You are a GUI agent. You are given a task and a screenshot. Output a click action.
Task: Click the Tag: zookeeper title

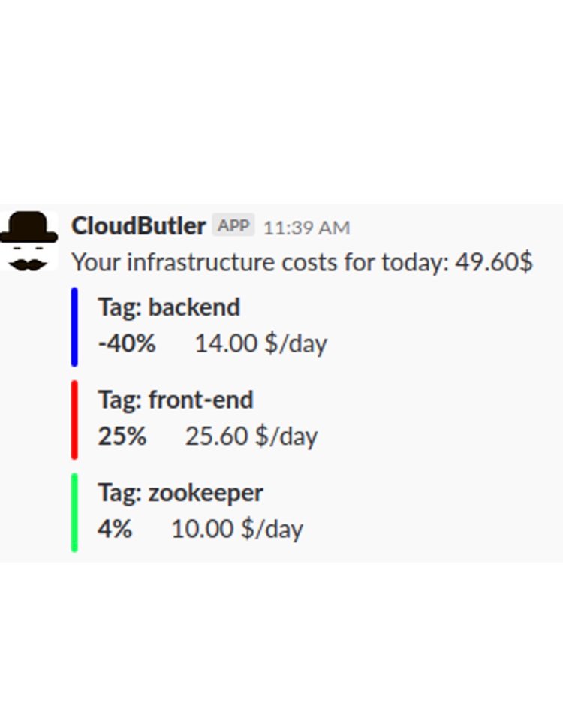click(180, 493)
